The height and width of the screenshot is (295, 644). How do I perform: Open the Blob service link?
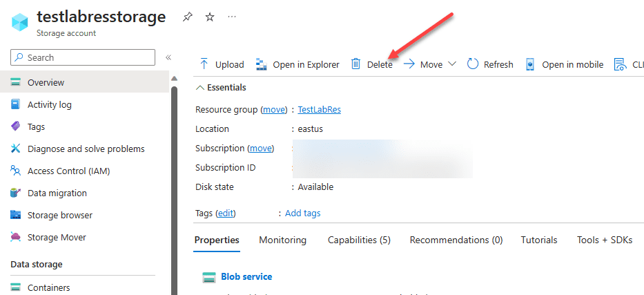[246, 277]
